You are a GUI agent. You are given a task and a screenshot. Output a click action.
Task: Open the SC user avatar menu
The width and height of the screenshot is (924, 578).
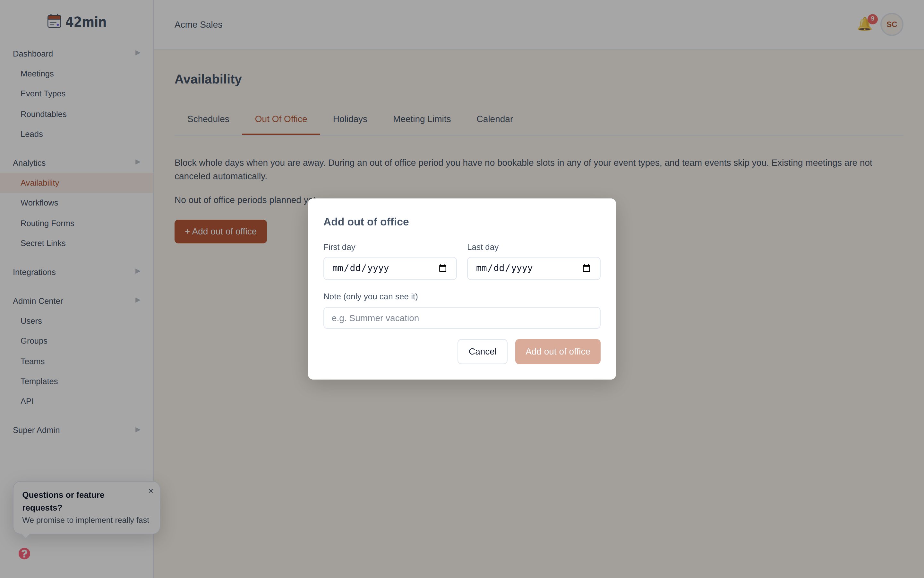tap(892, 24)
